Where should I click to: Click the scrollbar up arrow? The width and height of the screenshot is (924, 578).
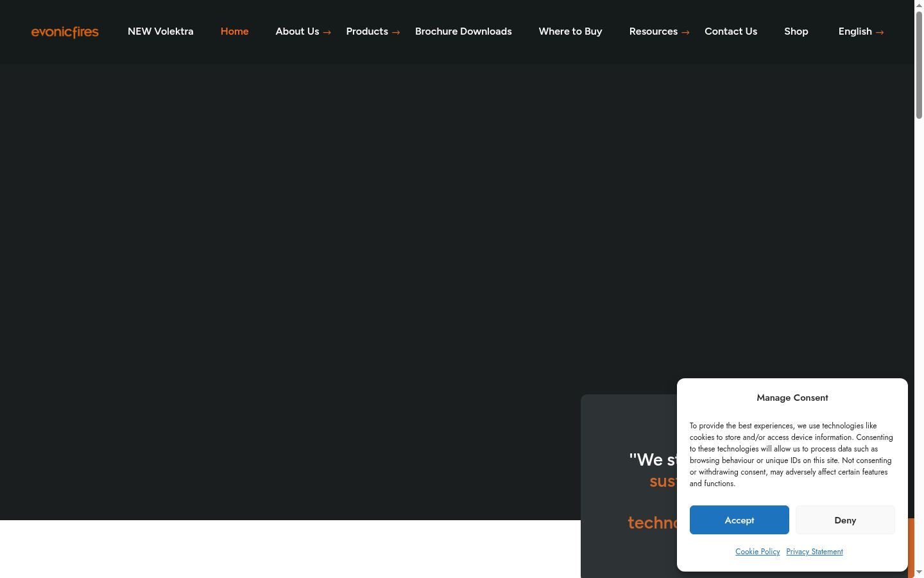[919, 4]
